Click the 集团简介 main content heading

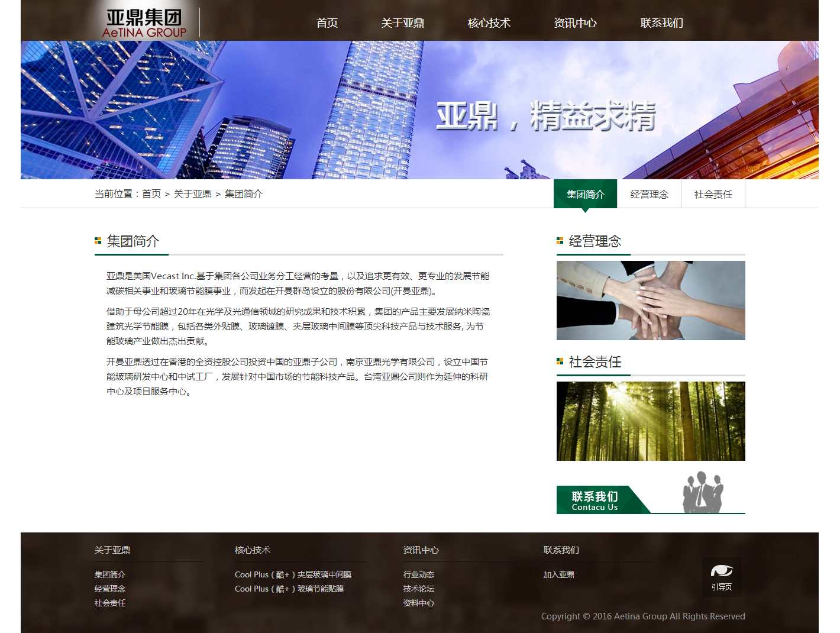[x=133, y=241]
